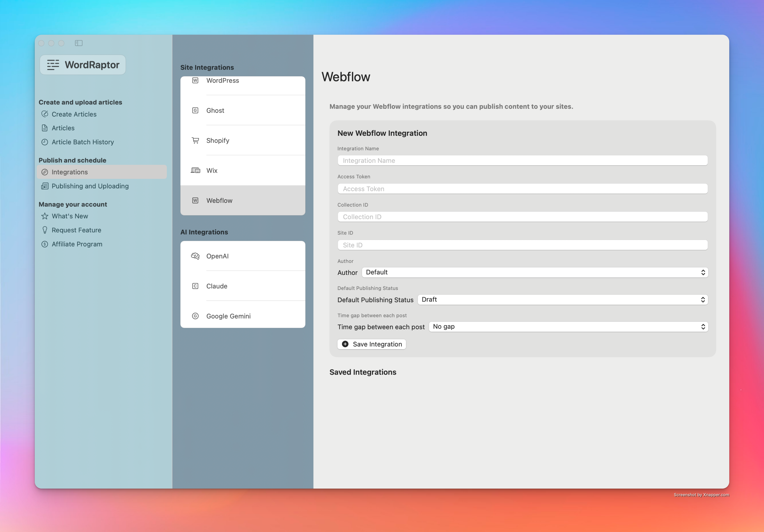
Task: Open the What's New page
Action: 102,216
